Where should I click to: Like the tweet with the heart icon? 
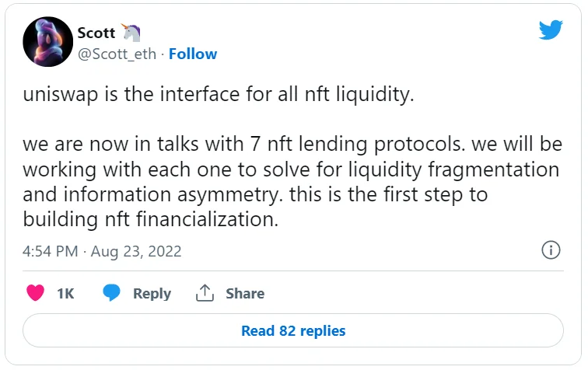click(x=35, y=293)
